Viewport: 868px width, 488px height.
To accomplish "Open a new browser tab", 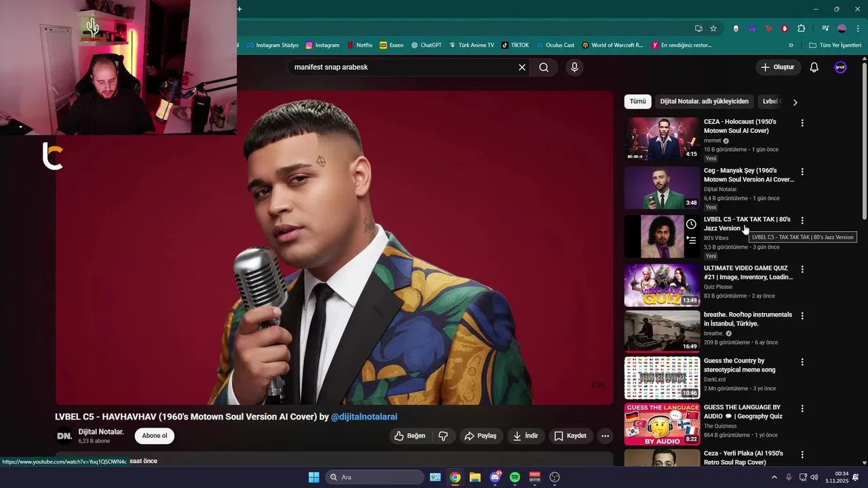I will click(239, 9).
